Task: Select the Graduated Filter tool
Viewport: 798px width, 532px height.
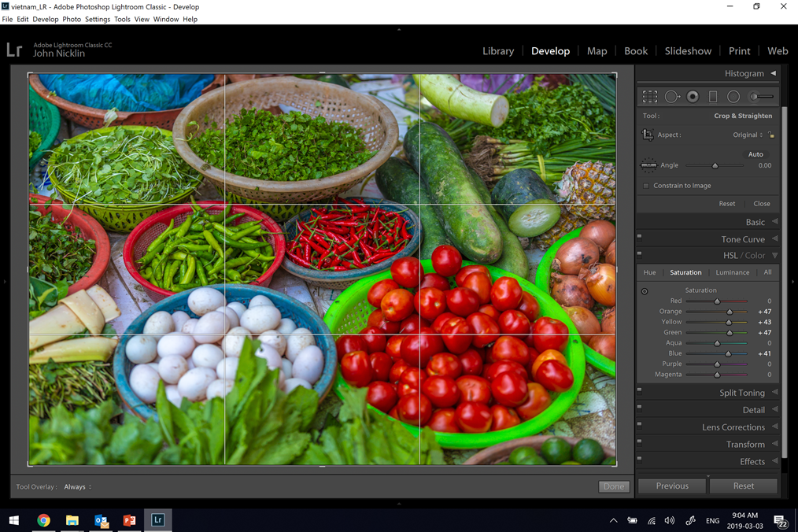Action: click(x=713, y=96)
